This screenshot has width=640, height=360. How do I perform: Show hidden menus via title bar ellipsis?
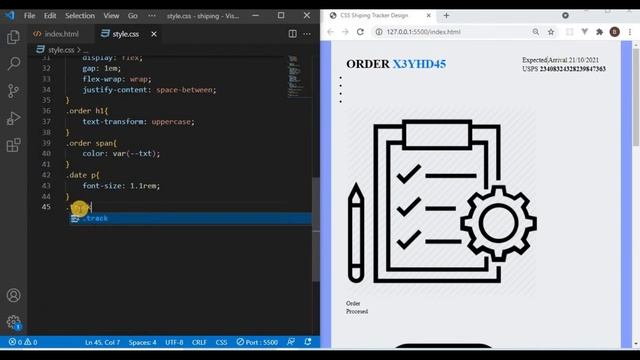click(x=152, y=16)
